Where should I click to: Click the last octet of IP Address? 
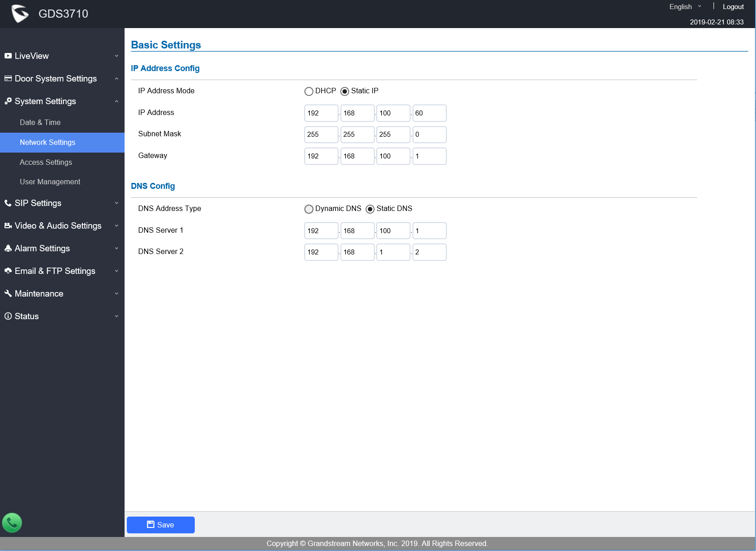[x=429, y=113]
